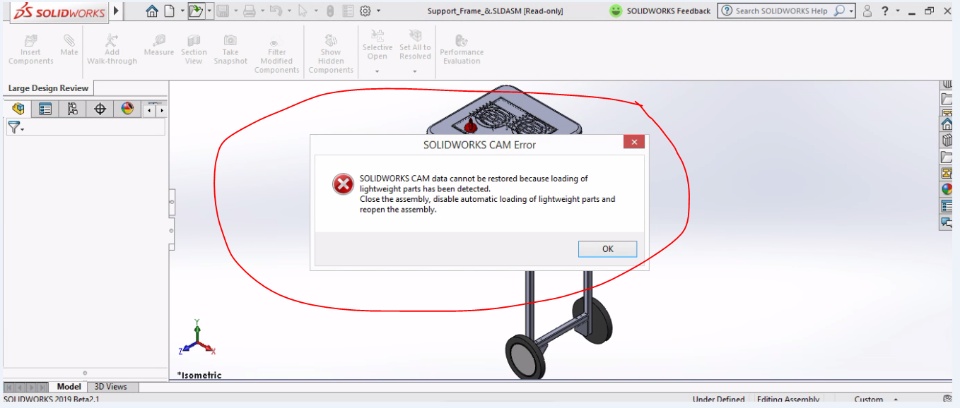This screenshot has width=960, height=408.
Task: Switch to the 3D Views tab
Action: click(111, 387)
